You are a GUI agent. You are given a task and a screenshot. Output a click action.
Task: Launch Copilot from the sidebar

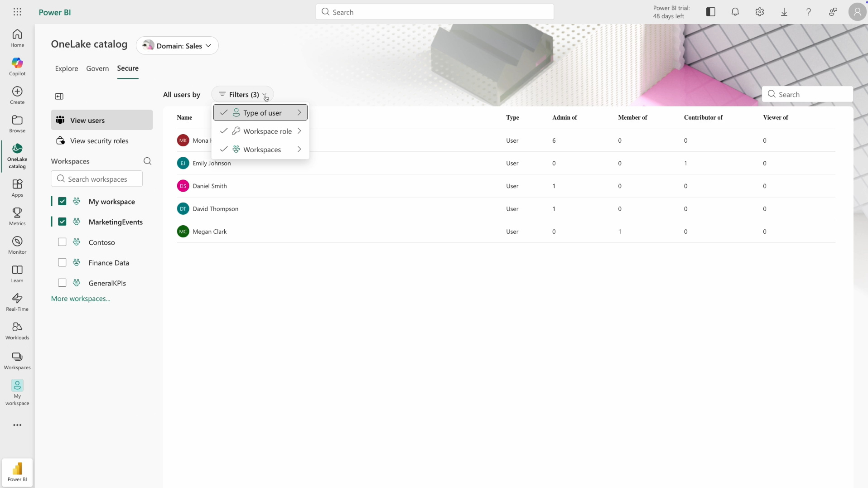pos(17,66)
